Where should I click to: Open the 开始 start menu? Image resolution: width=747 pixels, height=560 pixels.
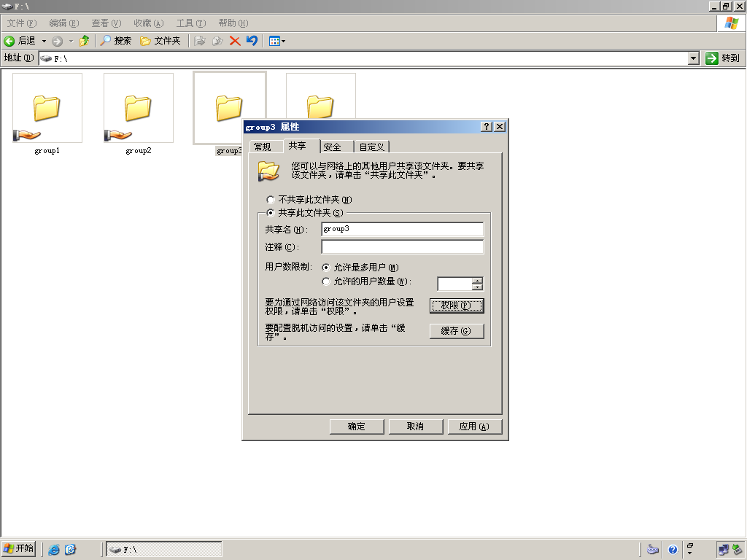coord(18,548)
